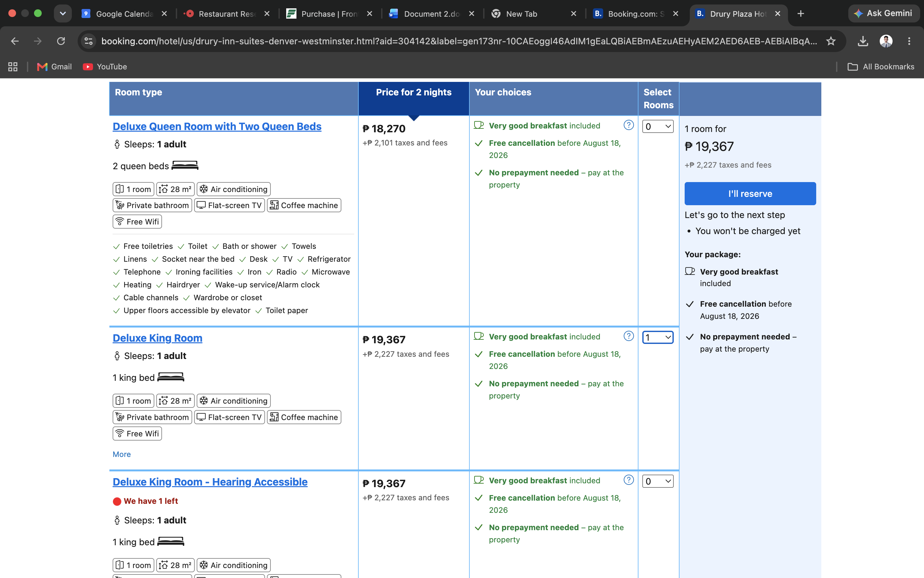Image resolution: width=924 pixels, height=578 pixels.
Task: Click the 'Your package:' heading in the summary
Action: pos(713,255)
